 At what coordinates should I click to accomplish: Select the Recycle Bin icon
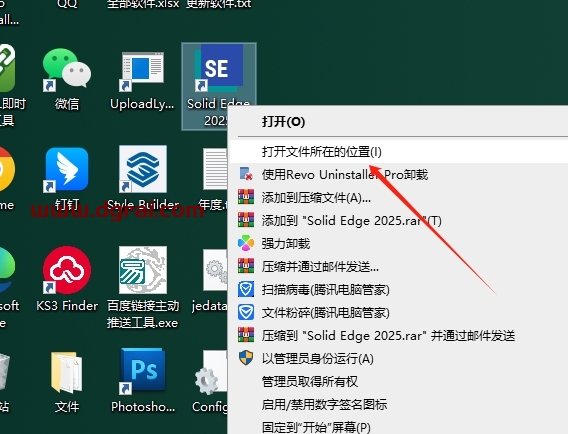(4, 372)
